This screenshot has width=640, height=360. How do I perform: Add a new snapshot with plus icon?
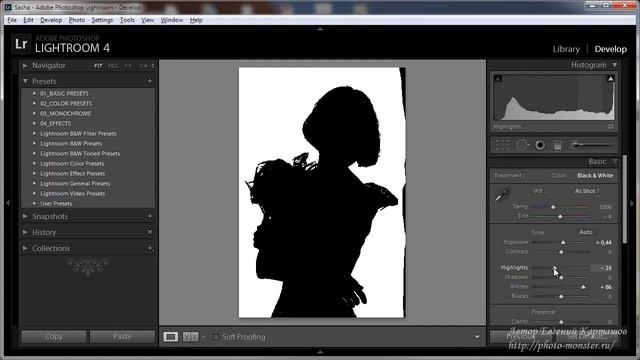(x=150, y=216)
